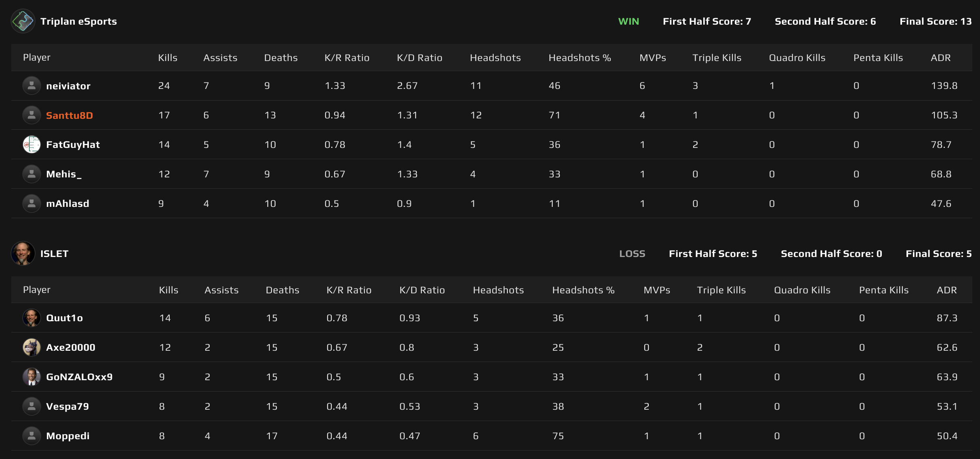The height and width of the screenshot is (459, 980).
Task: Sort by the Kills column header
Action: [167, 57]
